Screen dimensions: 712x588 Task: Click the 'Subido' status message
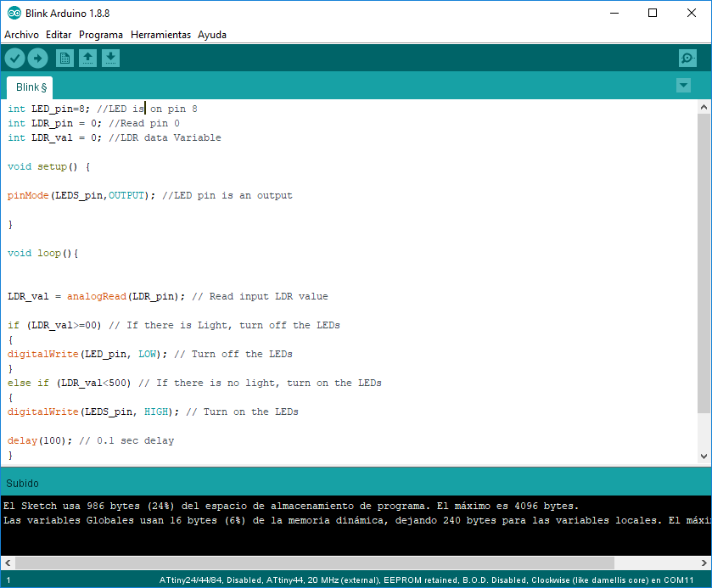coord(22,484)
